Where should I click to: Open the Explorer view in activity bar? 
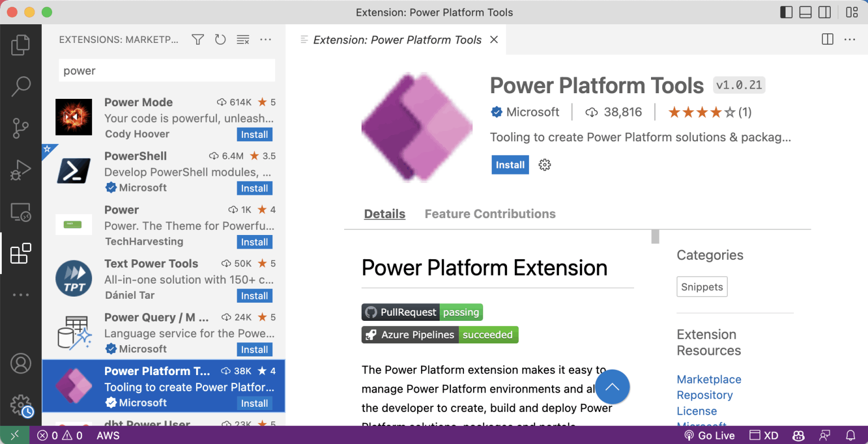(x=20, y=45)
